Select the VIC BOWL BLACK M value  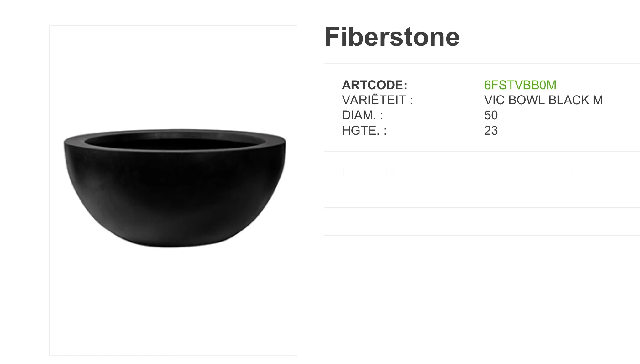[543, 100]
